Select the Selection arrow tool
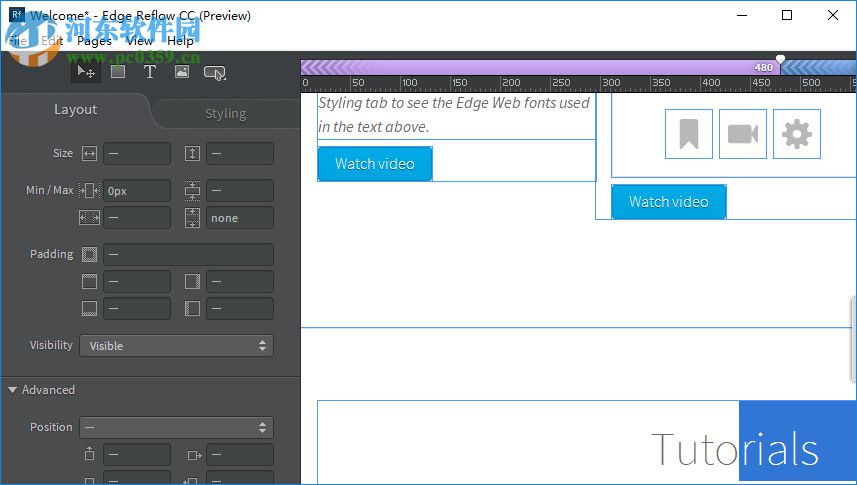This screenshot has width=857, height=485. pyautogui.click(x=86, y=72)
